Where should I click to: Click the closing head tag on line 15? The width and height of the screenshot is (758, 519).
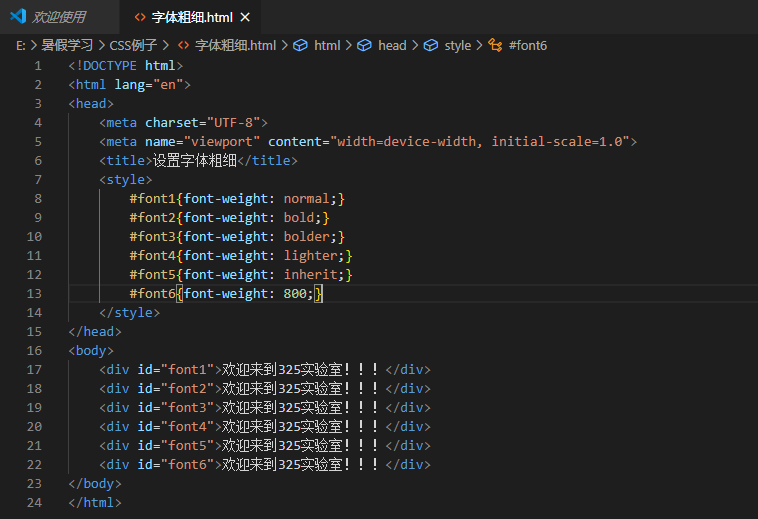click(x=95, y=332)
